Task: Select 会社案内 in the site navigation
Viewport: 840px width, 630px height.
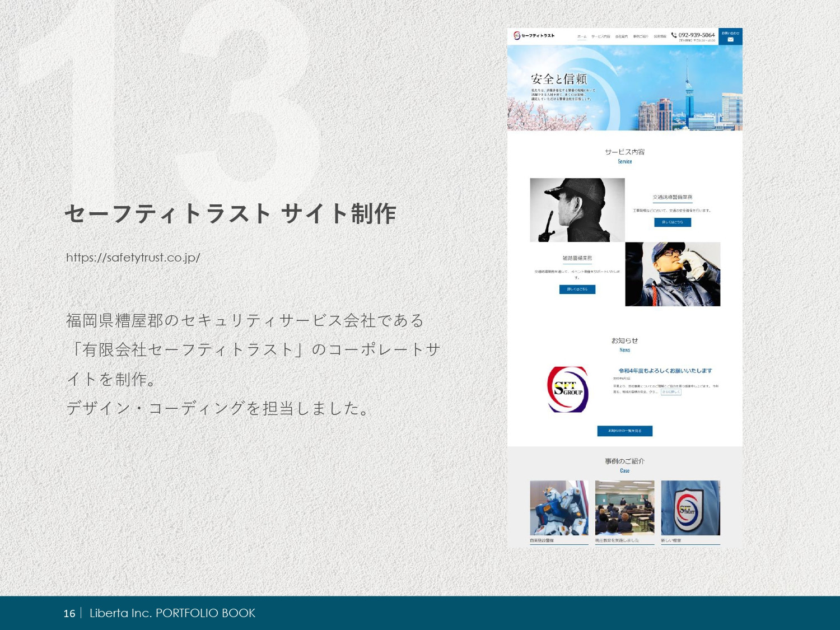Action: click(621, 36)
